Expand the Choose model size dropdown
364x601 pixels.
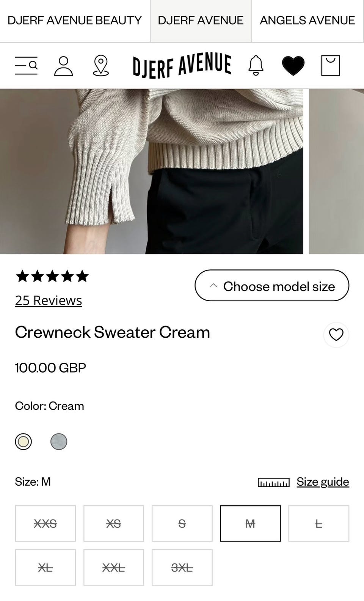pos(272,285)
